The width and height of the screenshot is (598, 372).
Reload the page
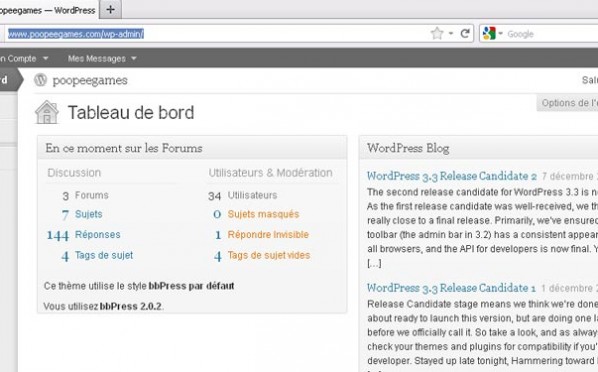tap(465, 34)
